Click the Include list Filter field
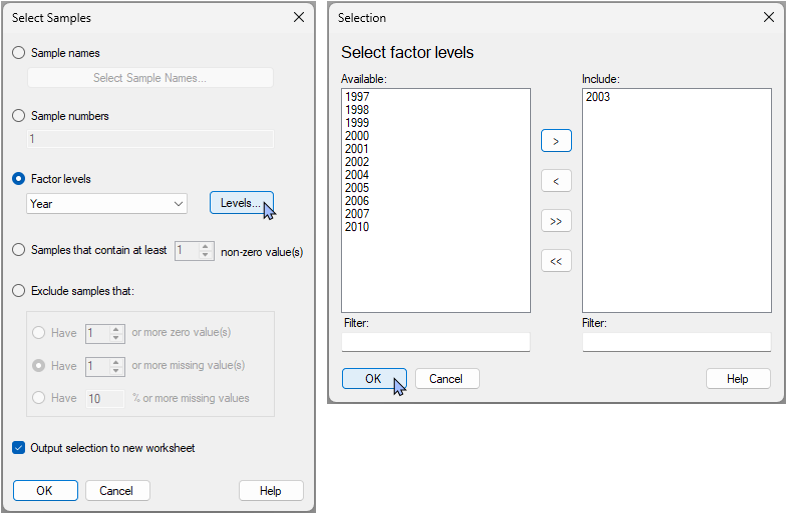 click(677, 342)
